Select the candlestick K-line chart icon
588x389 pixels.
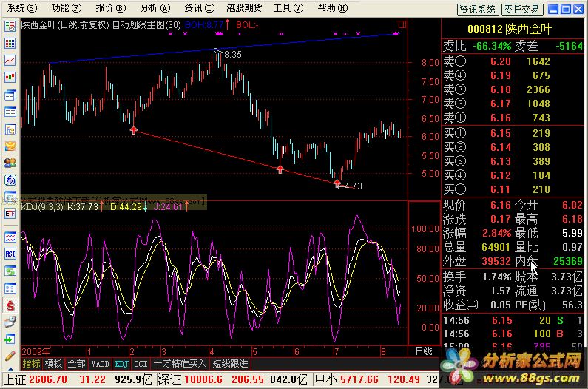pyautogui.click(x=10, y=77)
